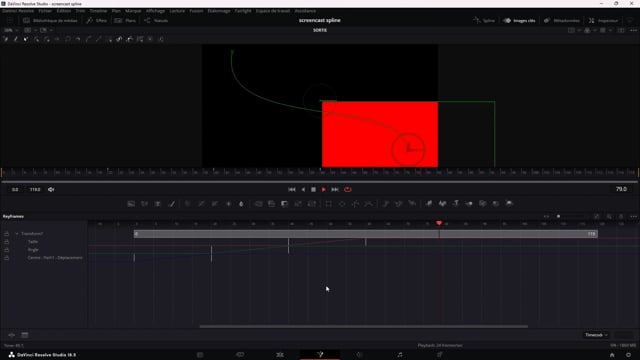Viewport: 640px width, 360px height.
Task: Toggle lock on Taille row
Action: (7, 242)
